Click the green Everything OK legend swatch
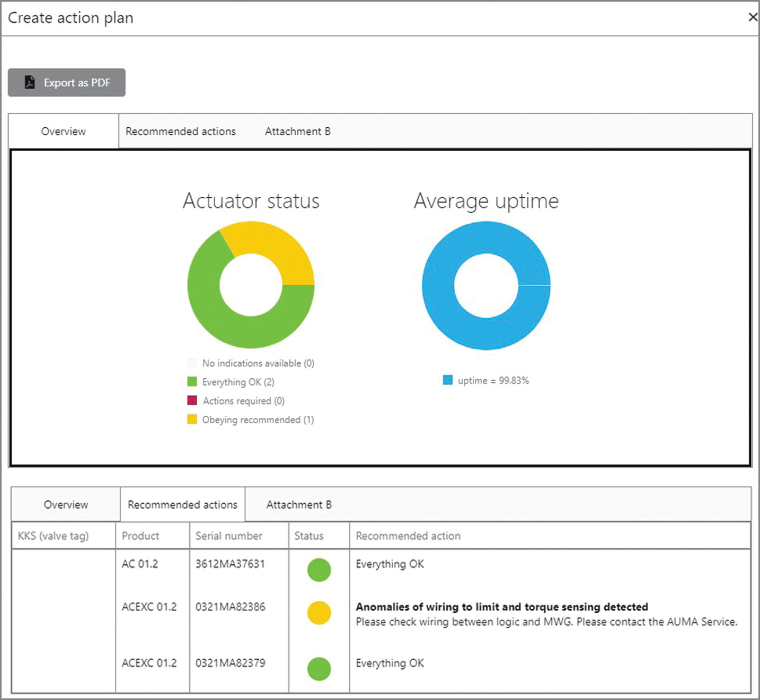Image resolution: width=760 pixels, height=700 pixels. [192, 382]
